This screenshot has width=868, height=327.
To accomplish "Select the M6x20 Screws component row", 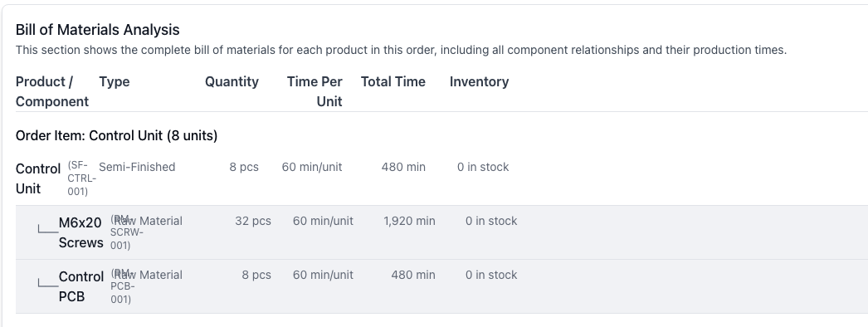I will point(441,232).
